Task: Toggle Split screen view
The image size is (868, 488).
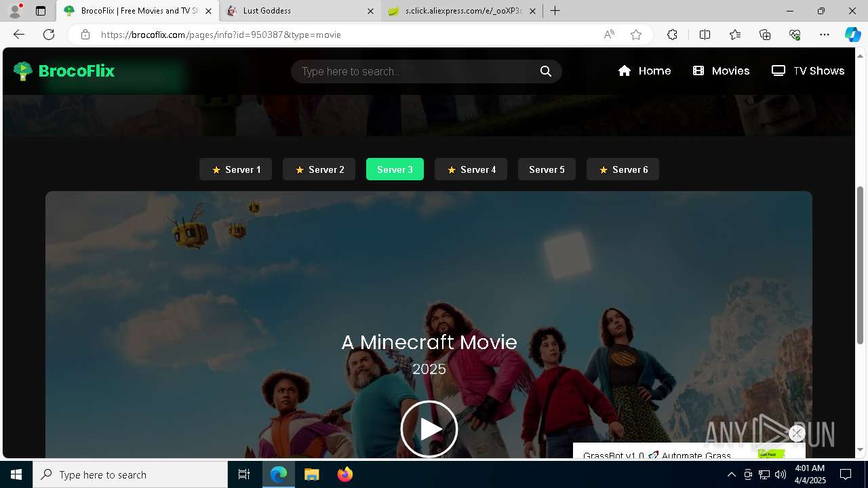Action: tap(705, 35)
